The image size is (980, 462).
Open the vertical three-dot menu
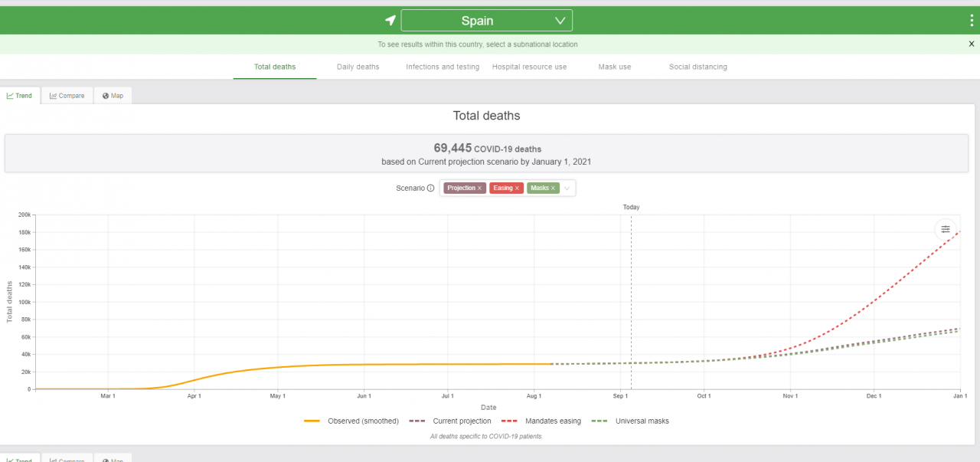[x=972, y=21]
